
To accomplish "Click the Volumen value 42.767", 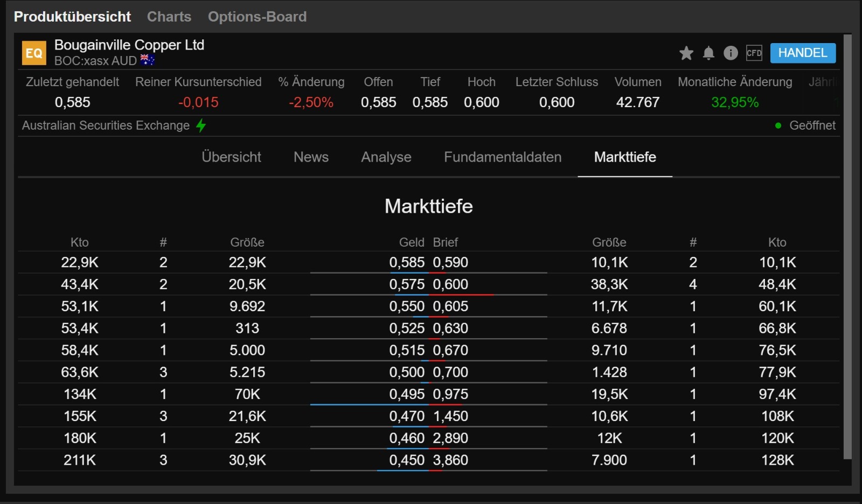I will click(x=638, y=102).
